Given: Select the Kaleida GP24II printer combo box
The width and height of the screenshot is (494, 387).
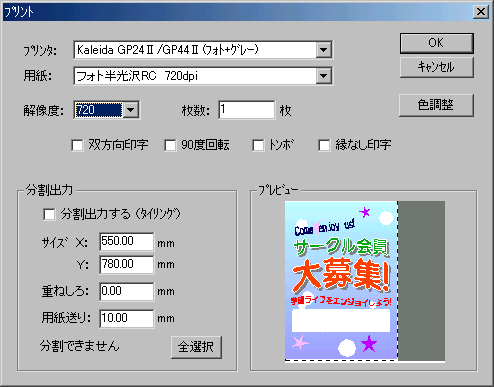Looking at the screenshot, I should click(203, 50).
